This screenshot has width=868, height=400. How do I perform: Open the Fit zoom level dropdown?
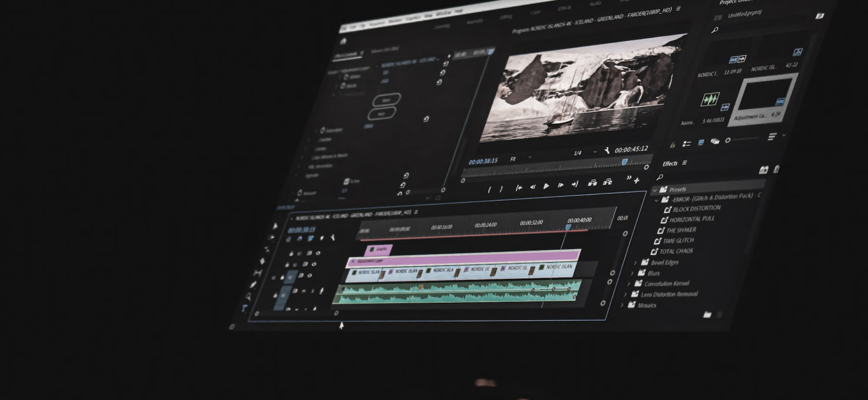(521, 158)
